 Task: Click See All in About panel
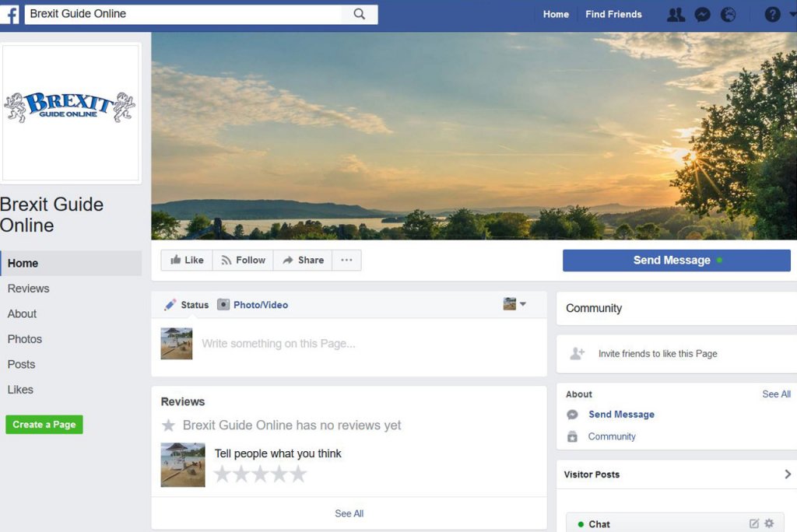tap(776, 394)
